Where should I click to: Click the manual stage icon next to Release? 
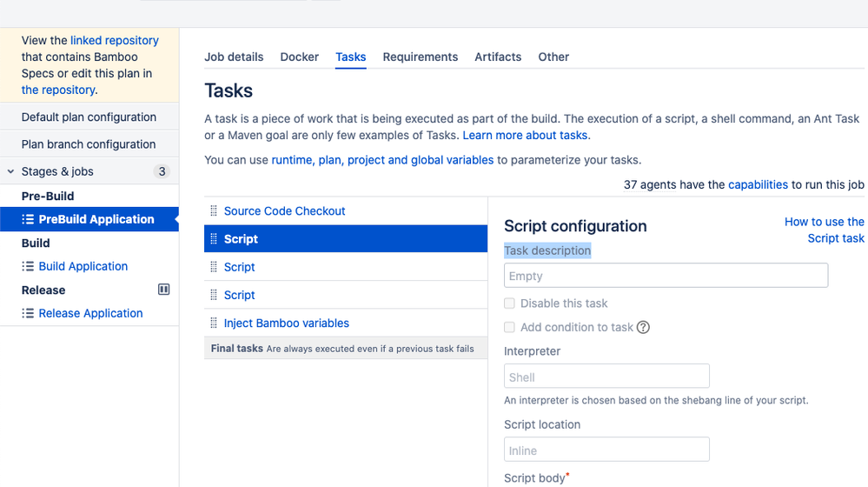tap(163, 290)
